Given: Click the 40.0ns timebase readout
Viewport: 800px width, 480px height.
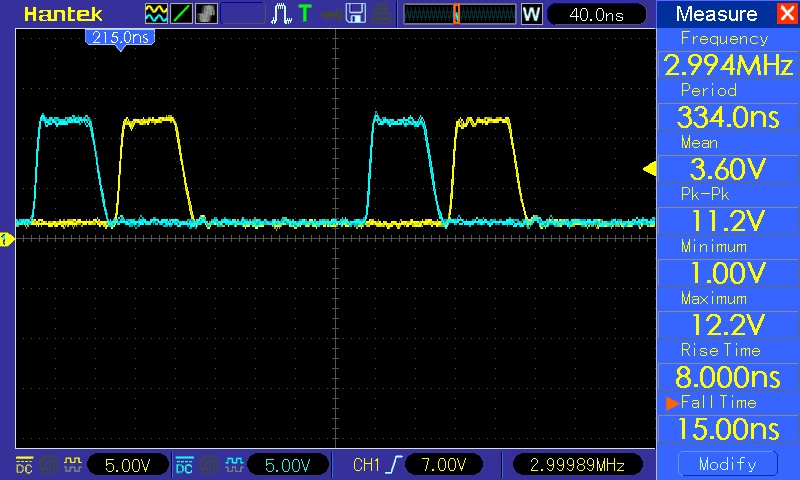Looking at the screenshot, I should [x=596, y=14].
